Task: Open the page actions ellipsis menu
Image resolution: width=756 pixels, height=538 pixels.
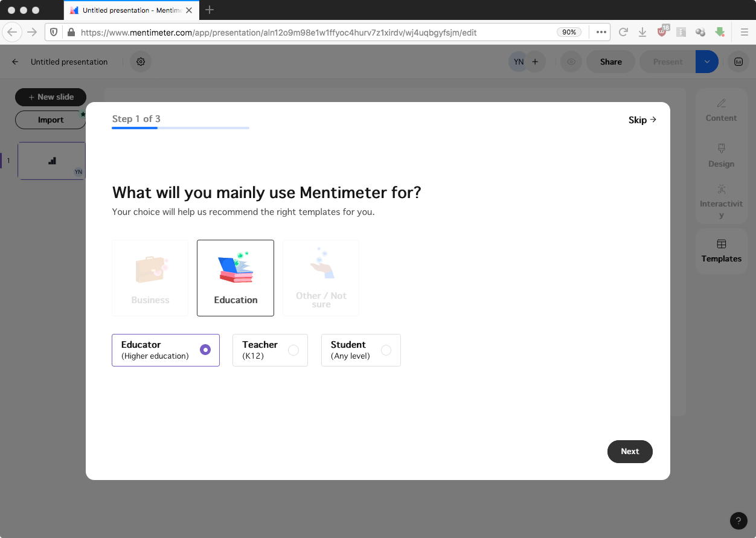Action: tap(601, 33)
